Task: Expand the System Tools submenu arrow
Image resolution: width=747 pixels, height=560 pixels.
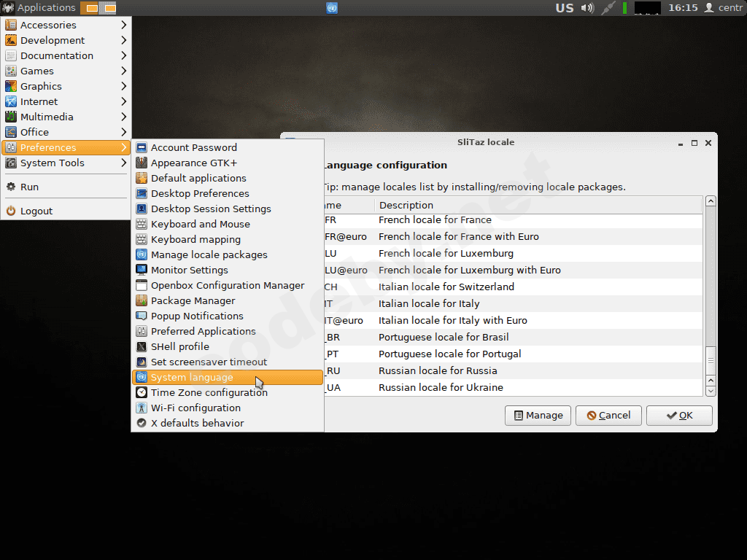Action: 124,163
